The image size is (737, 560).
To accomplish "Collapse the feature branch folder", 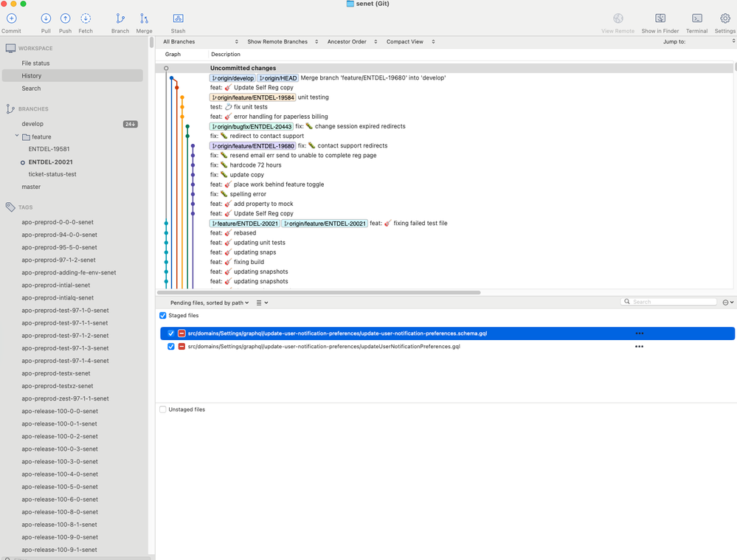I will pyautogui.click(x=17, y=136).
